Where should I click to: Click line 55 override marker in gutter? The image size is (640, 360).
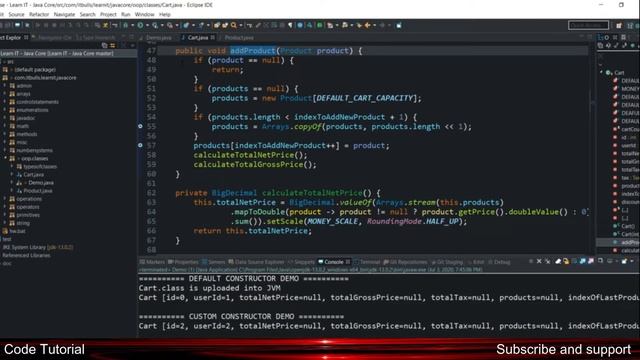140,127
